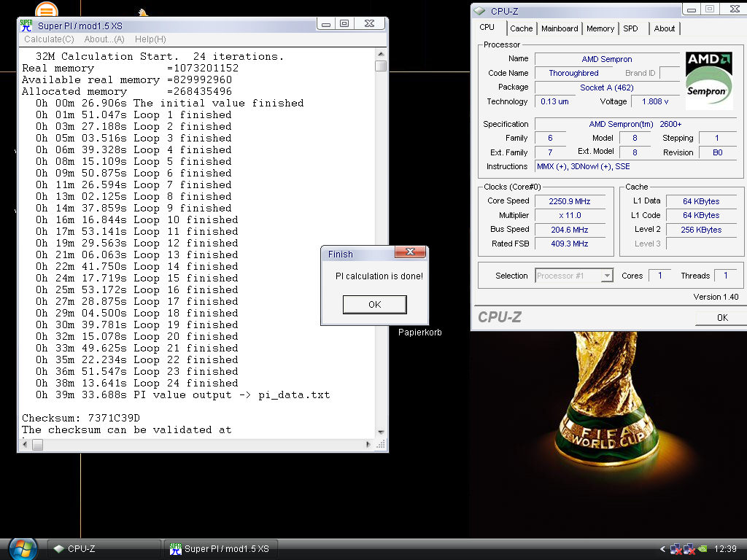The image size is (747, 560).
Task: Switch to the Memory tab in CPU-Z
Action: (x=600, y=28)
